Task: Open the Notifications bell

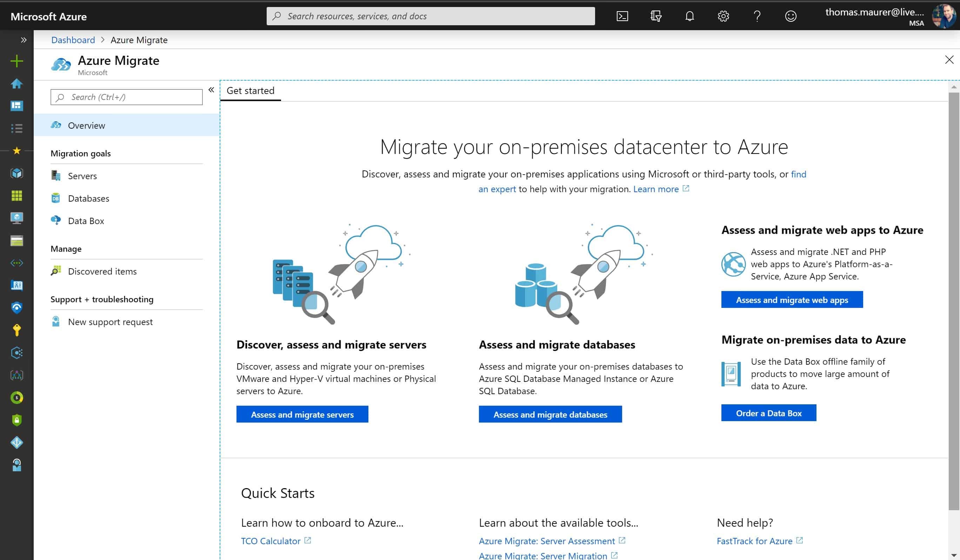Action: click(689, 16)
